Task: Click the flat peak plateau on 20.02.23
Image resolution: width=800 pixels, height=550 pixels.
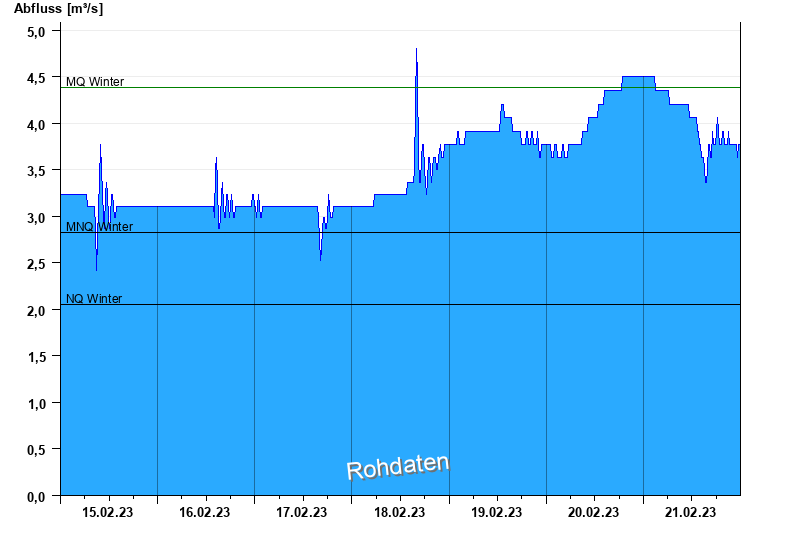Action: pyautogui.click(x=638, y=77)
